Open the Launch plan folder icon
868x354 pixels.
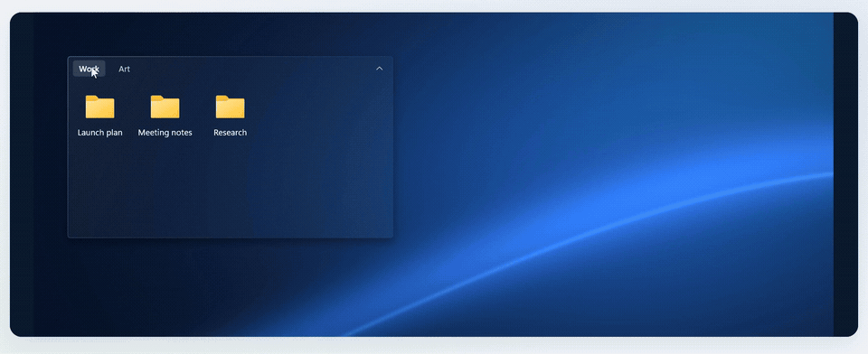click(99, 107)
